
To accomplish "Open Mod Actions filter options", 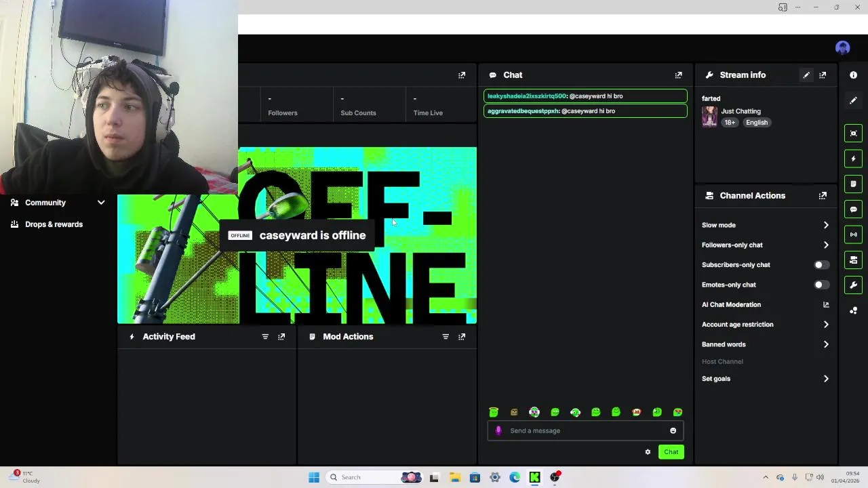I will [x=446, y=337].
